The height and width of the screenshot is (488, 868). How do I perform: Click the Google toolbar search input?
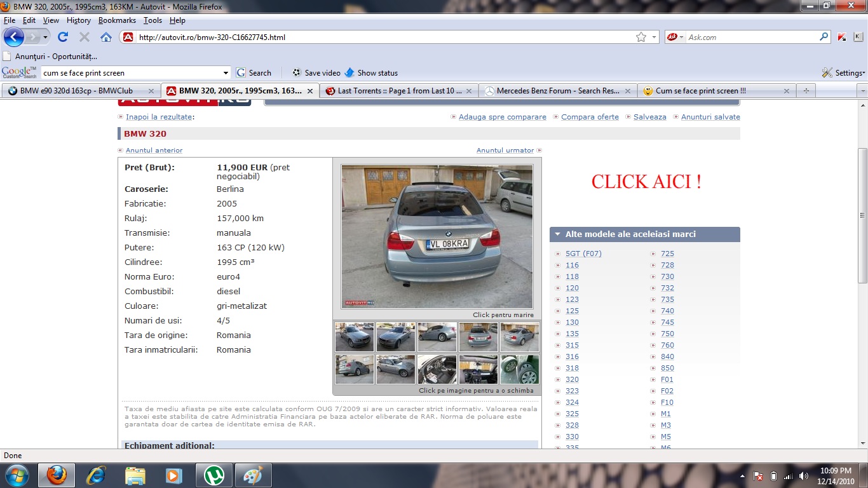pyautogui.click(x=130, y=72)
